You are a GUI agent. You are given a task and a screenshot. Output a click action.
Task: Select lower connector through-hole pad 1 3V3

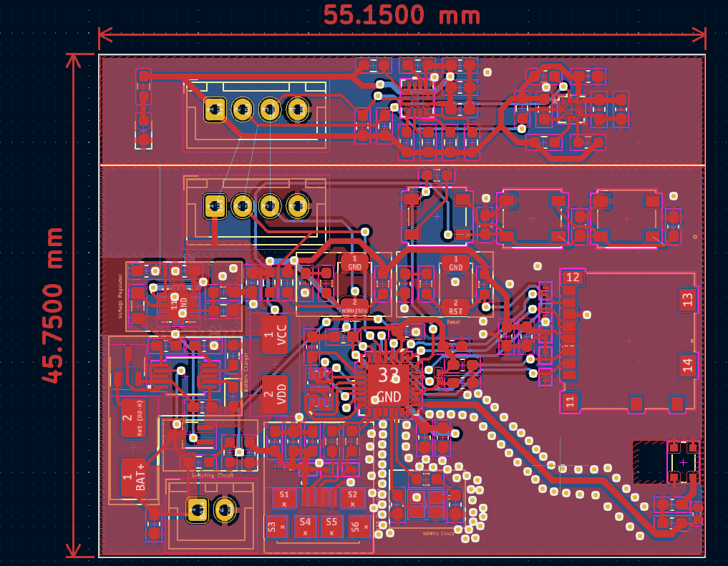pyautogui.click(x=215, y=205)
